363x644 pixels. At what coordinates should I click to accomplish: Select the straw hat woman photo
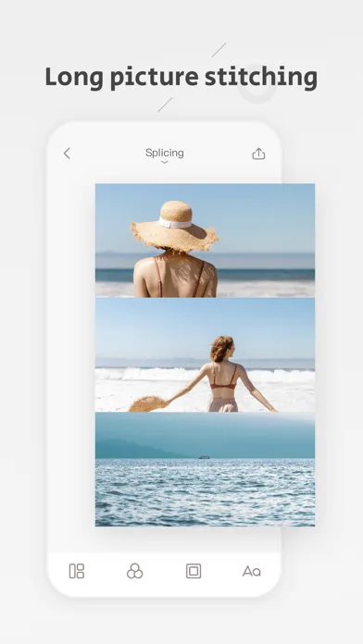coord(206,241)
